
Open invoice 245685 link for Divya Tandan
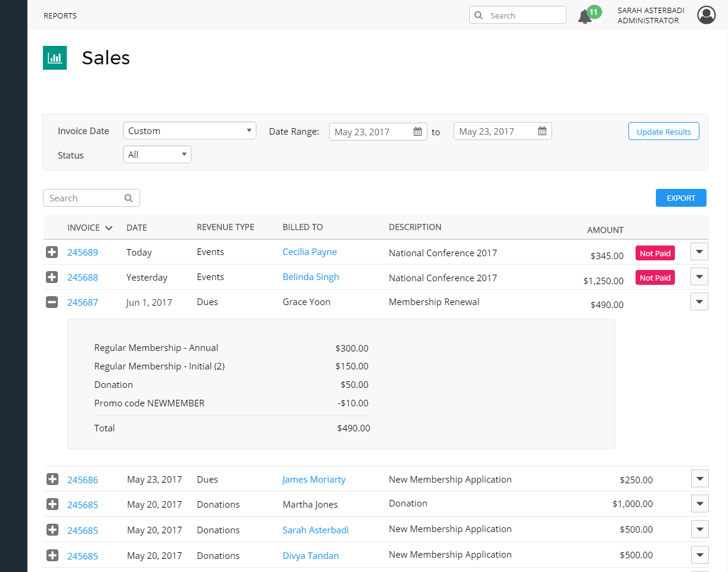point(83,557)
